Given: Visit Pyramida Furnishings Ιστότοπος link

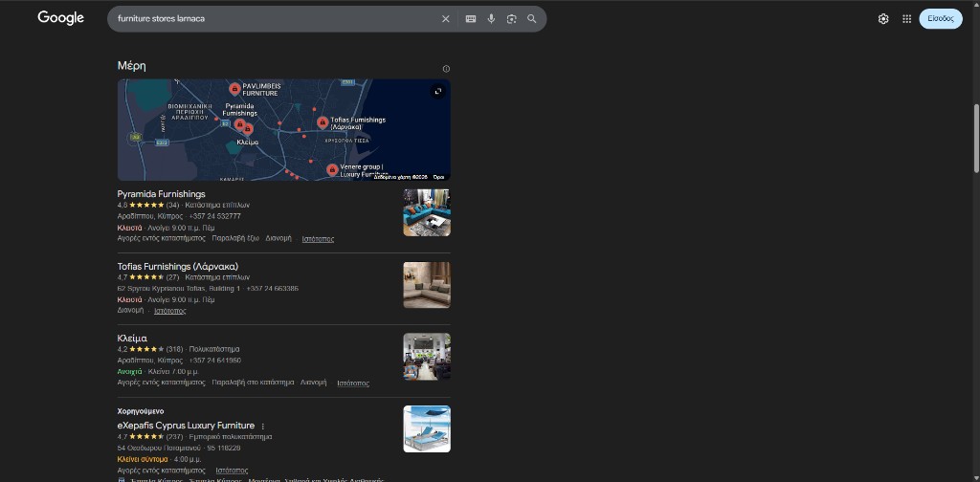Looking at the screenshot, I should click(318, 238).
